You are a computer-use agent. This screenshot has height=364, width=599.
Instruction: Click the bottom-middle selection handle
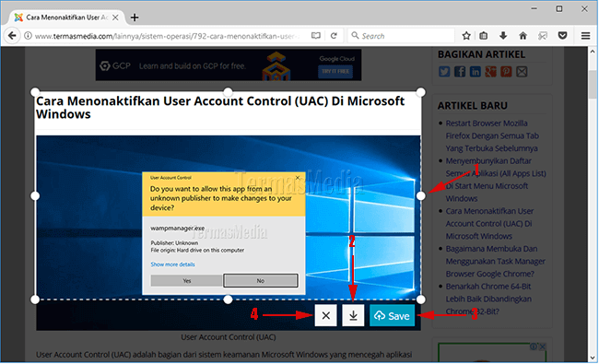point(228,299)
